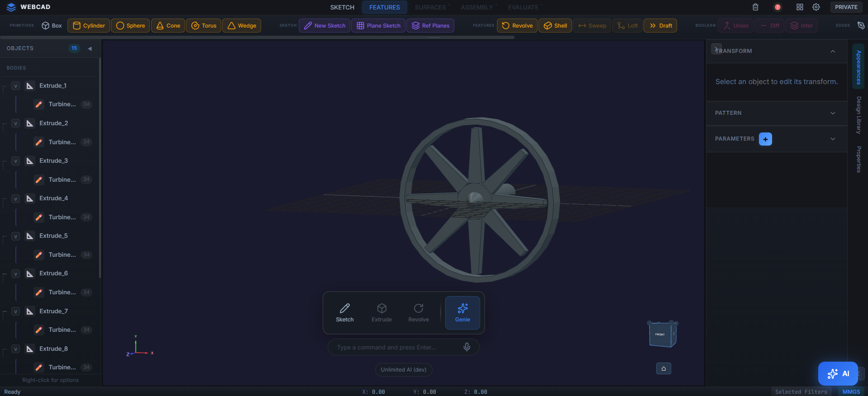Collapse the Transform section
868x396 pixels.
click(833, 51)
